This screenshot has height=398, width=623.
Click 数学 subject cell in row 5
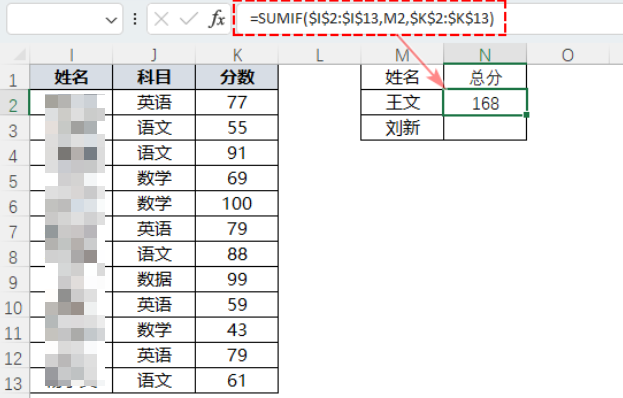(154, 178)
